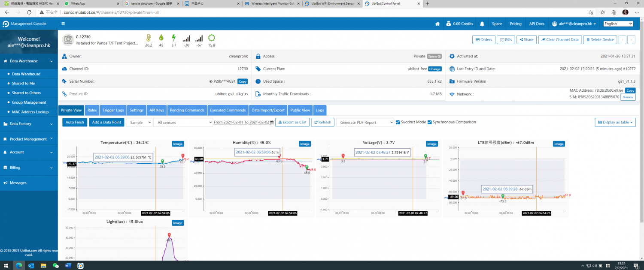
Task: Expand Data Factory sidebar section
Action: (x=29, y=124)
